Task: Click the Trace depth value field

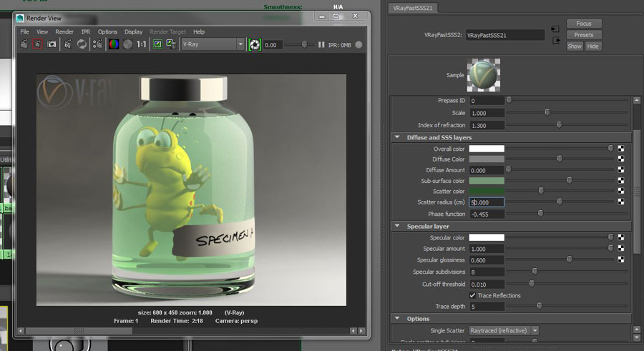Action: (487, 306)
